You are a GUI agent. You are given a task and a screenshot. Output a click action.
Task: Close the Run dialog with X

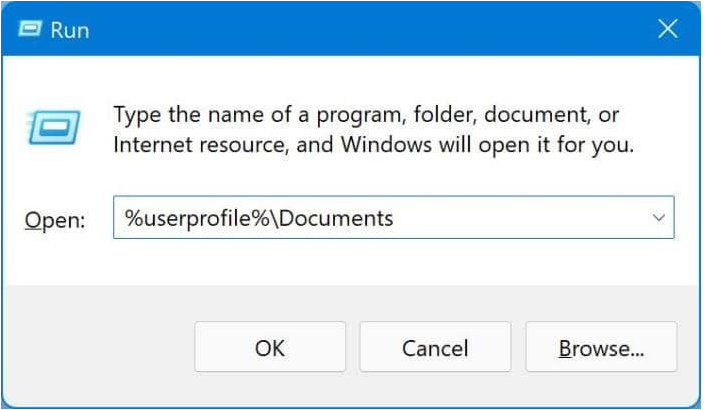point(667,30)
